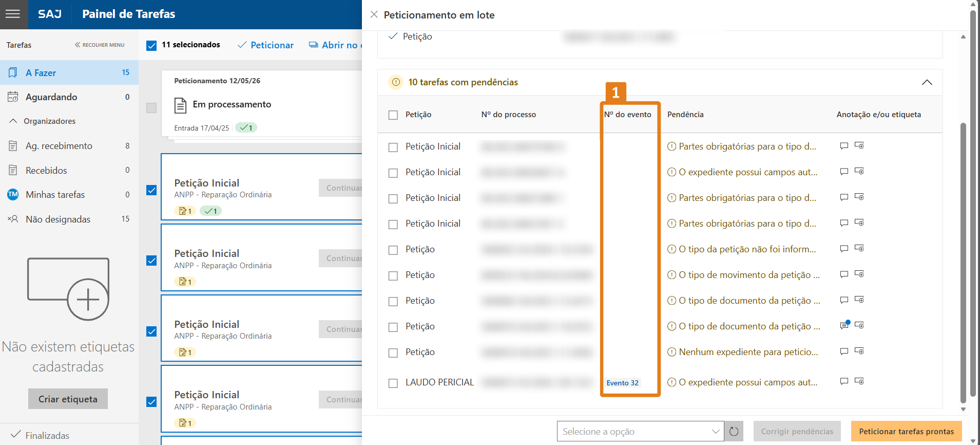
Task: Open annotation icon for first Petição Inicial row
Action: 844,146
